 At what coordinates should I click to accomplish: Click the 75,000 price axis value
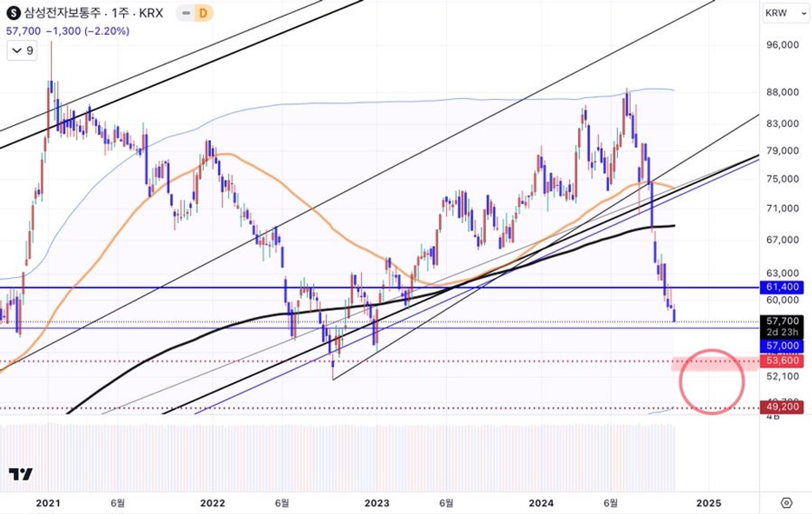(x=781, y=179)
